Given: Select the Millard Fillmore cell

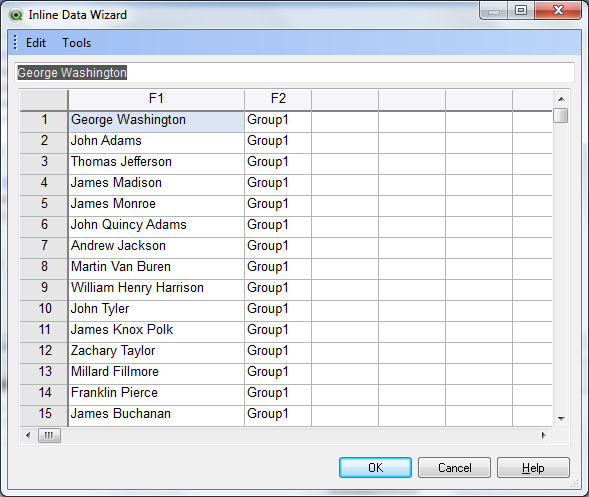Looking at the screenshot, I should pyautogui.click(x=156, y=374).
